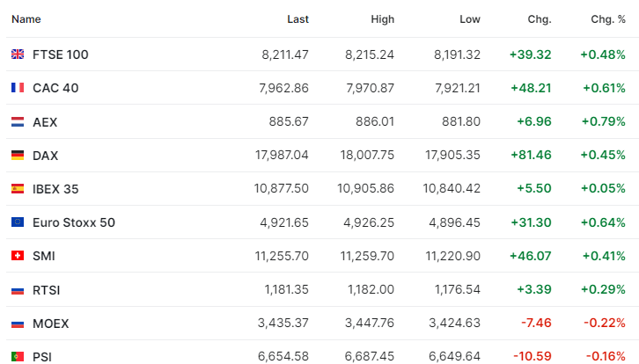Open the SMI index link
The image size is (639, 364).
pos(44,256)
